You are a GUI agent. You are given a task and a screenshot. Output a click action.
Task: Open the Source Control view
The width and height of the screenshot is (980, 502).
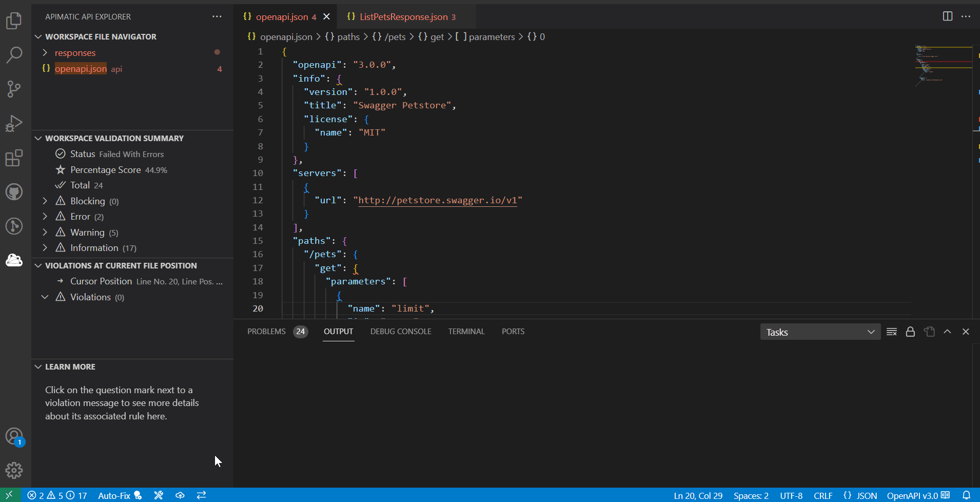(14, 89)
